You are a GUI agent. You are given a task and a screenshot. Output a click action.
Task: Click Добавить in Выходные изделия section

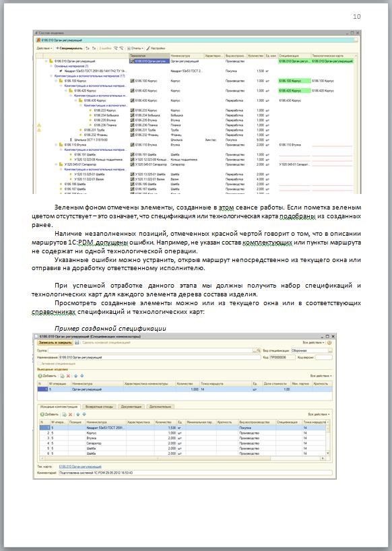47,376
